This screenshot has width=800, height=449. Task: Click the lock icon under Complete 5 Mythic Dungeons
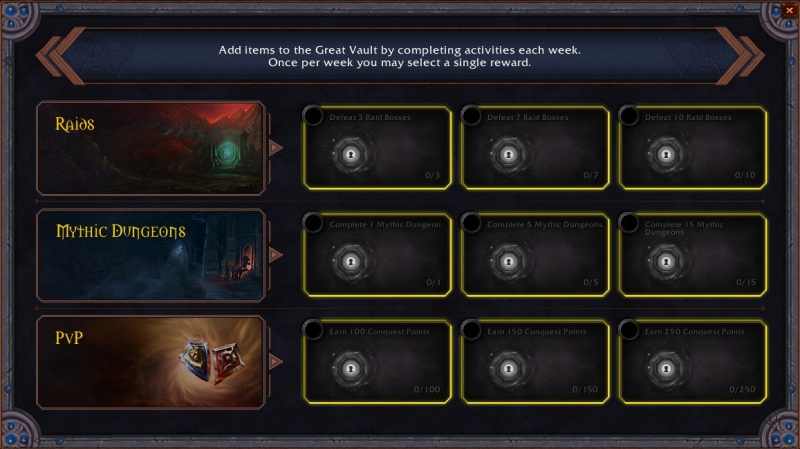508,261
